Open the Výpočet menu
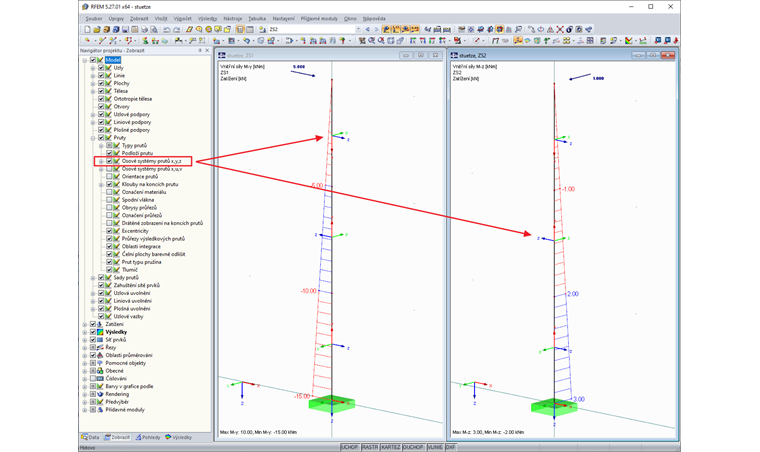760x452 pixels. (182, 18)
